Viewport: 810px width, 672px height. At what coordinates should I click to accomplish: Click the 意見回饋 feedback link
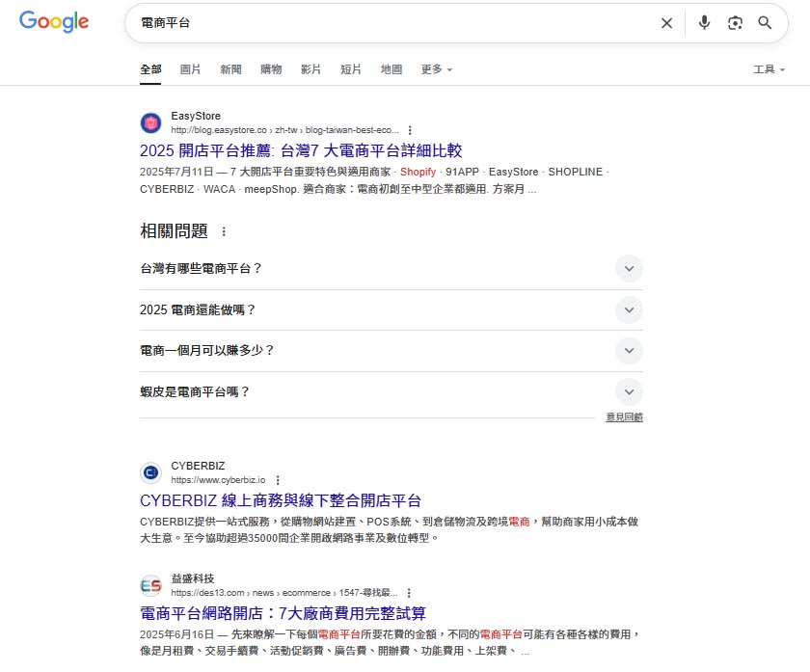click(624, 417)
